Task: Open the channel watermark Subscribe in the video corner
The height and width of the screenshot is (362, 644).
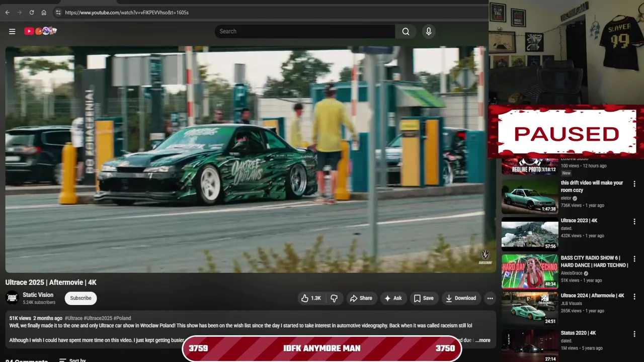Action: 485,257
